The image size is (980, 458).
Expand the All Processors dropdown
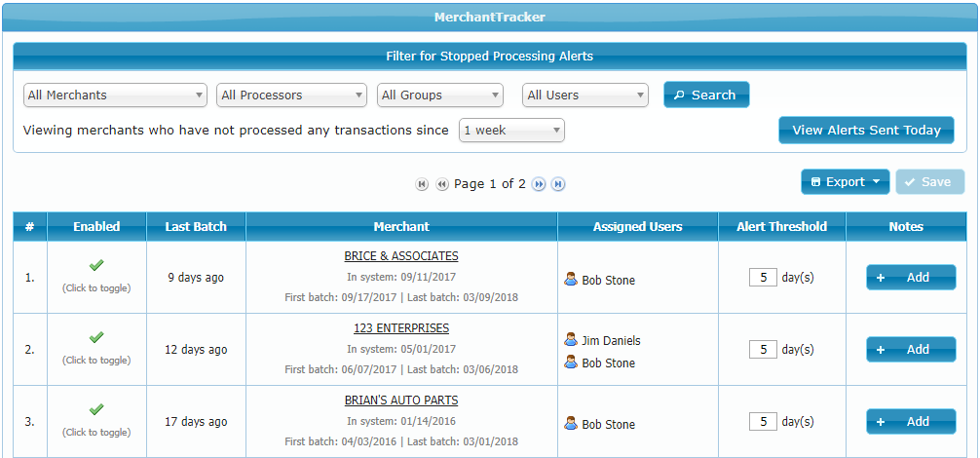tap(291, 95)
